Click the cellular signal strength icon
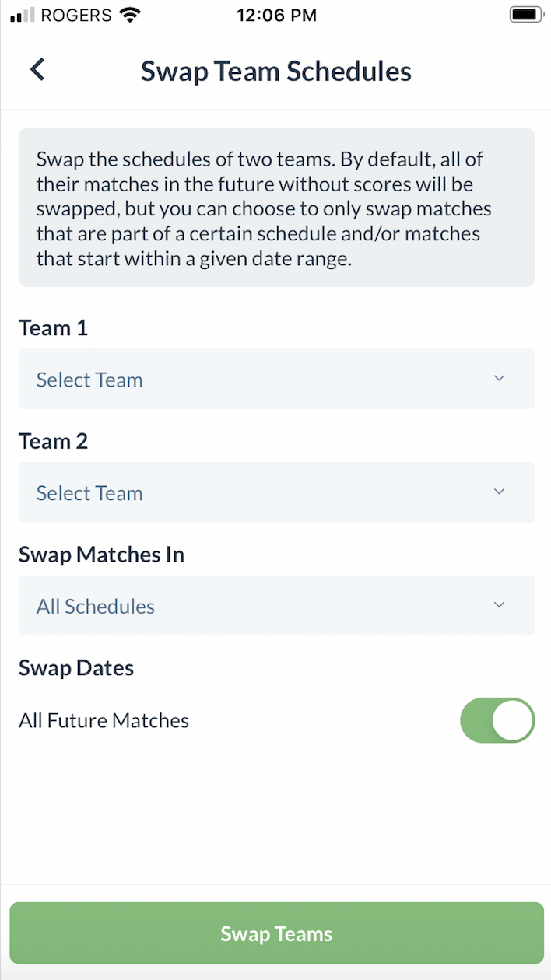The image size is (551, 980). (x=23, y=16)
